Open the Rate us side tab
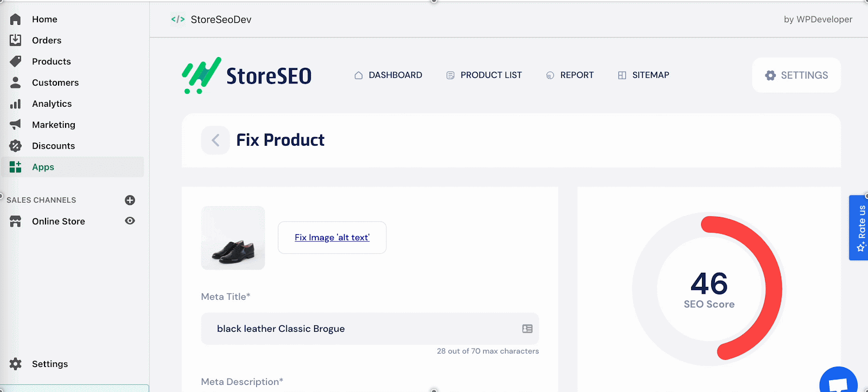This screenshot has width=868, height=392. pyautogui.click(x=859, y=228)
